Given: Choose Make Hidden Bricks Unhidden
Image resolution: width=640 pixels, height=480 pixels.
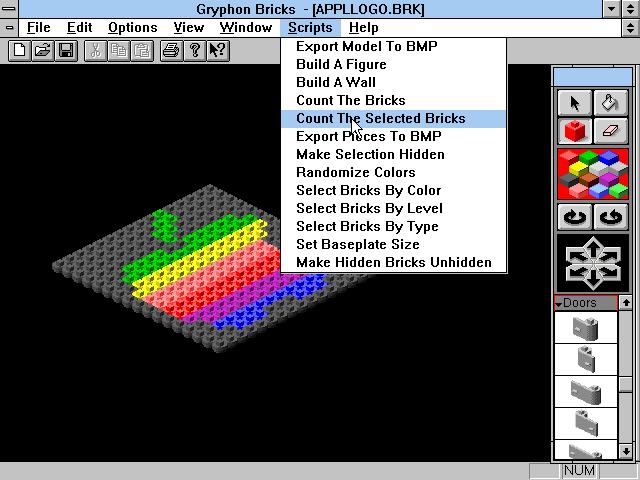Looking at the screenshot, I should click(393, 262).
